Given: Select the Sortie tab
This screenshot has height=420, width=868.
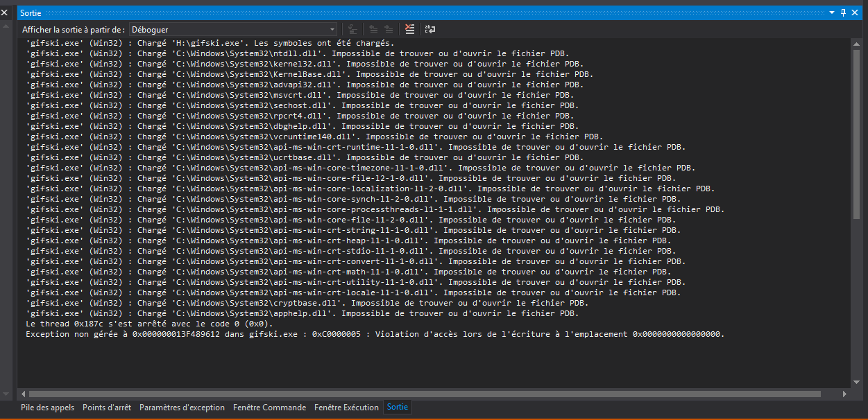Looking at the screenshot, I should pyautogui.click(x=397, y=408).
